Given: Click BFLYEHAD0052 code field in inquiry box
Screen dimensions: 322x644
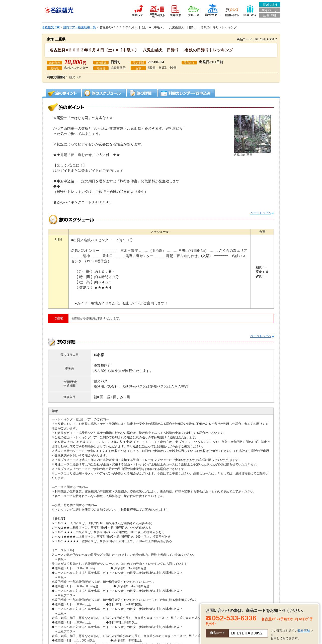Looking at the screenshot, I should tap(248, 633).
